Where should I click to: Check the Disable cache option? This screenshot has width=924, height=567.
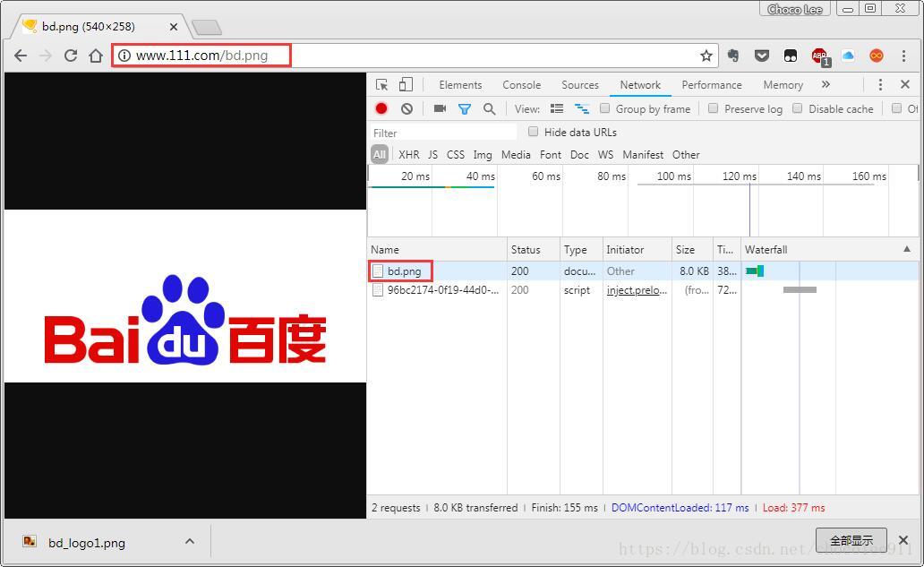point(797,108)
